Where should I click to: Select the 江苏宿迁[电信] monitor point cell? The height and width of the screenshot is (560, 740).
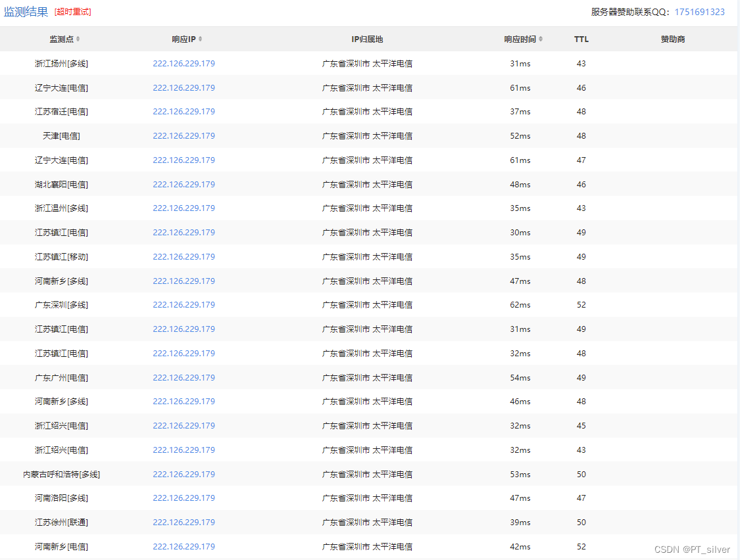[x=61, y=112]
